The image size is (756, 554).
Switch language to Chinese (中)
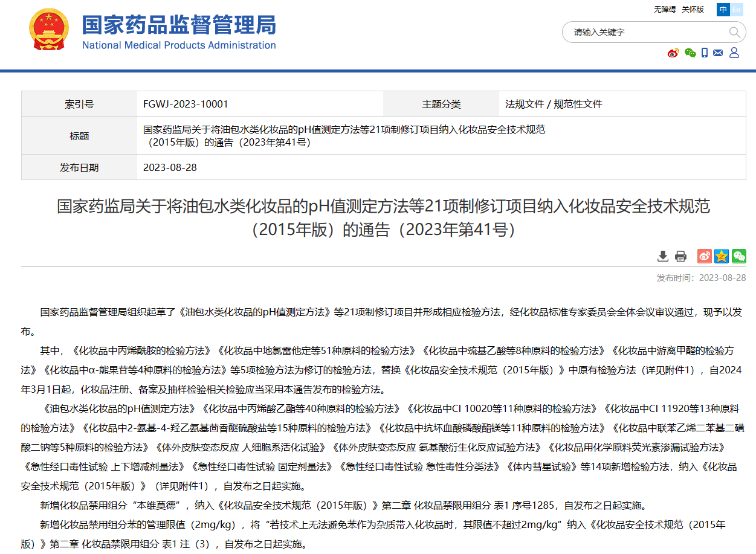click(723, 10)
